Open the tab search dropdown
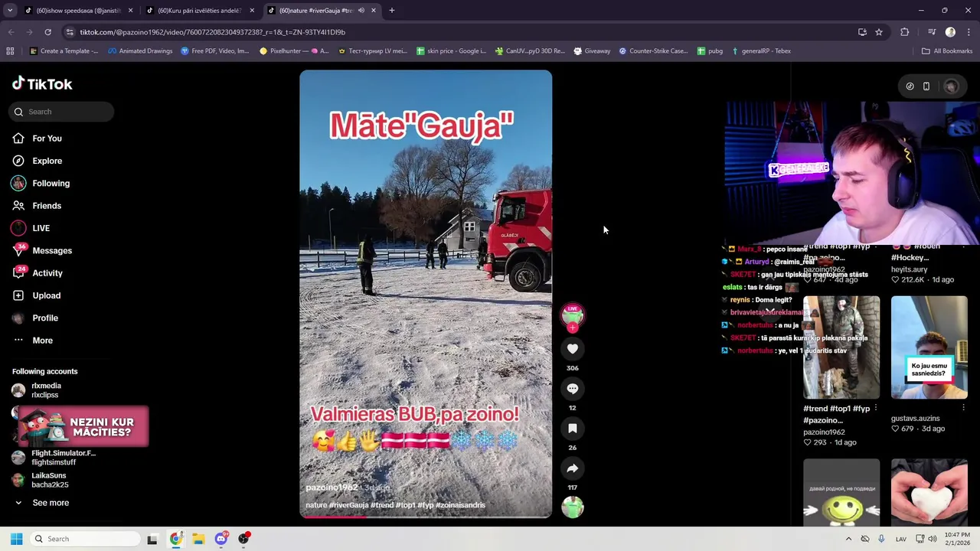This screenshot has height=551, width=980. point(10,11)
